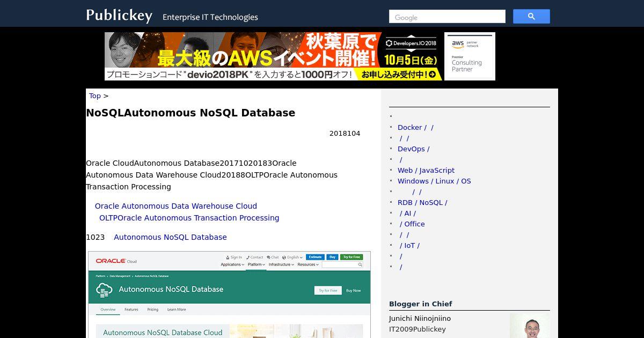Open the Publickey site logo

point(119,15)
